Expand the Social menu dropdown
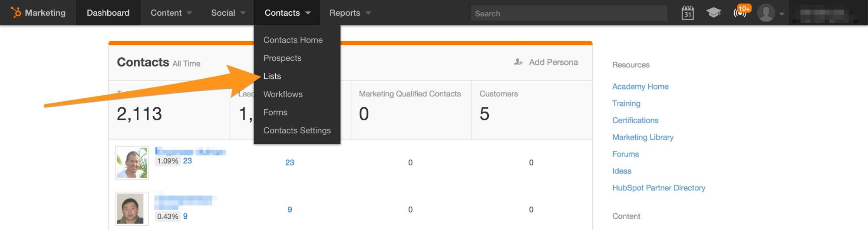 (x=228, y=13)
